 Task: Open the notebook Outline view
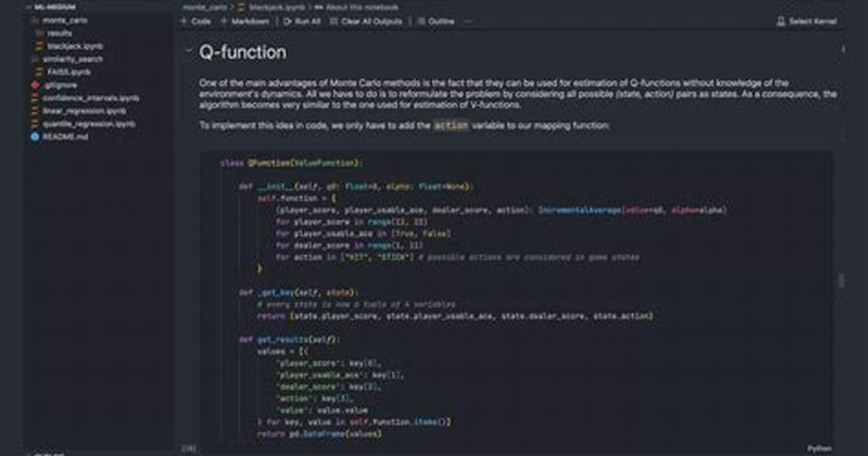coord(435,22)
